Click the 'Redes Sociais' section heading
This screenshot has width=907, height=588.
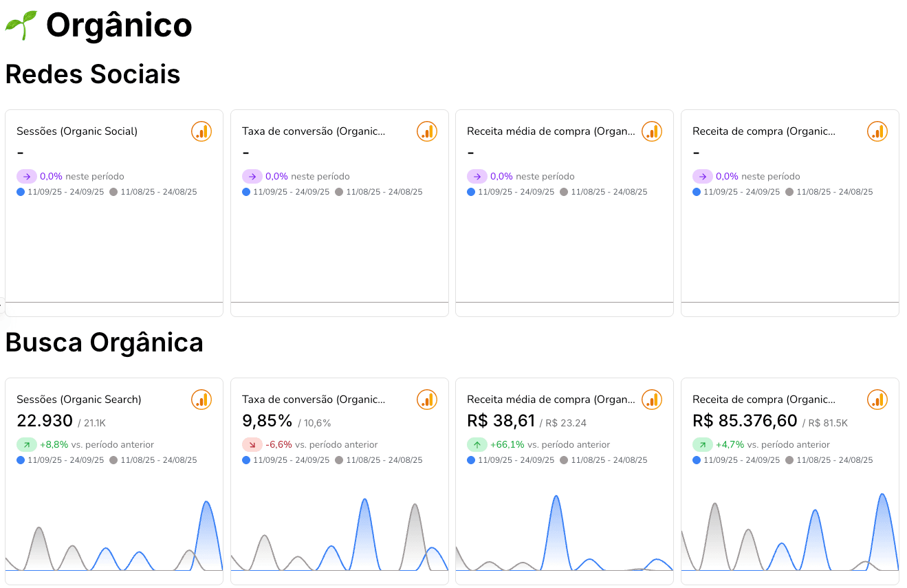point(93,74)
